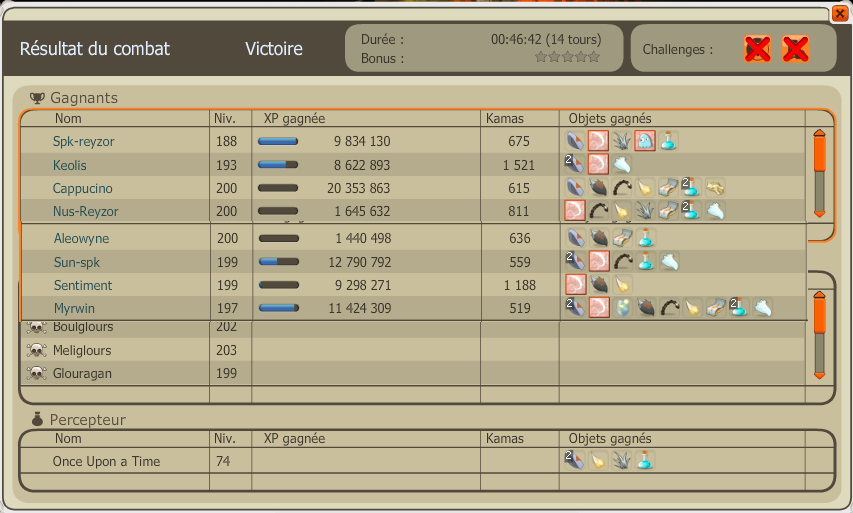Click the kamas value 1 188
This screenshot has height=513, width=853.
click(x=520, y=285)
